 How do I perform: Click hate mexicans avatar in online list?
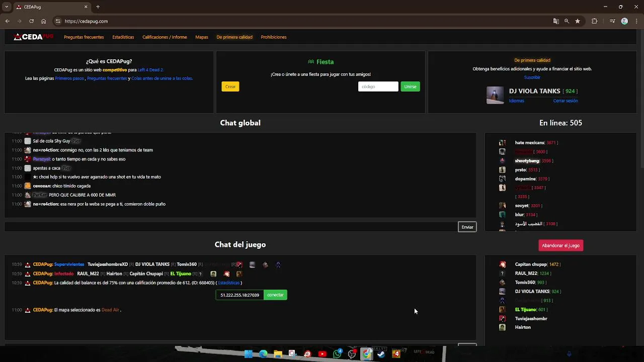click(x=502, y=143)
